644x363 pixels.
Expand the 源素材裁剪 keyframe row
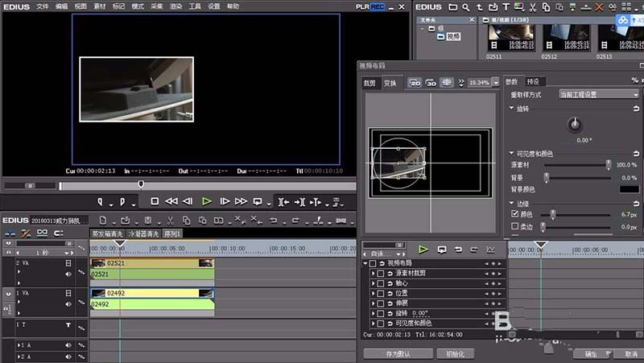pyautogui.click(x=373, y=273)
